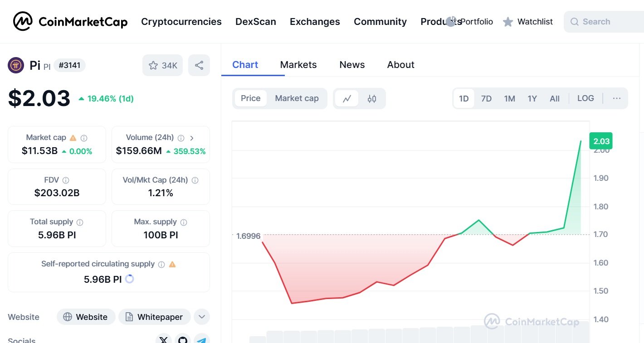Select the All time range

point(555,98)
